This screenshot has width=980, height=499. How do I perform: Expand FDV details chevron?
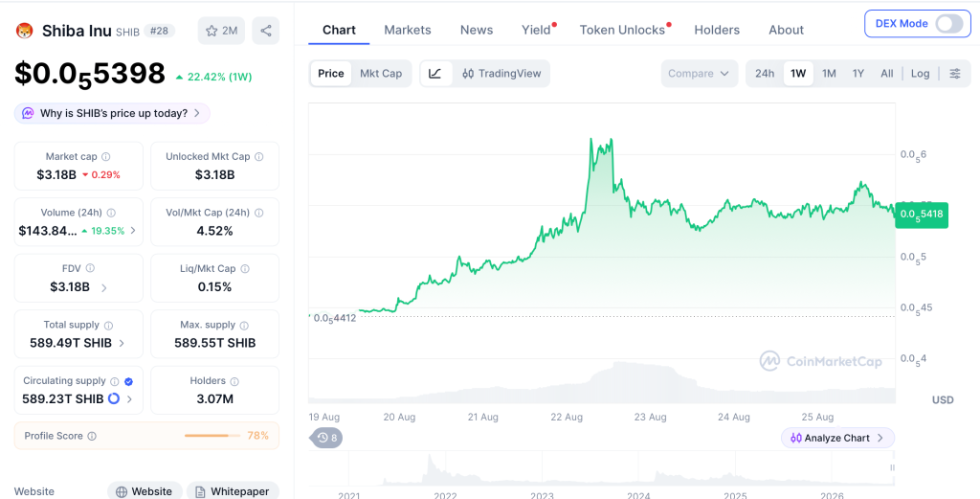tap(103, 287)
